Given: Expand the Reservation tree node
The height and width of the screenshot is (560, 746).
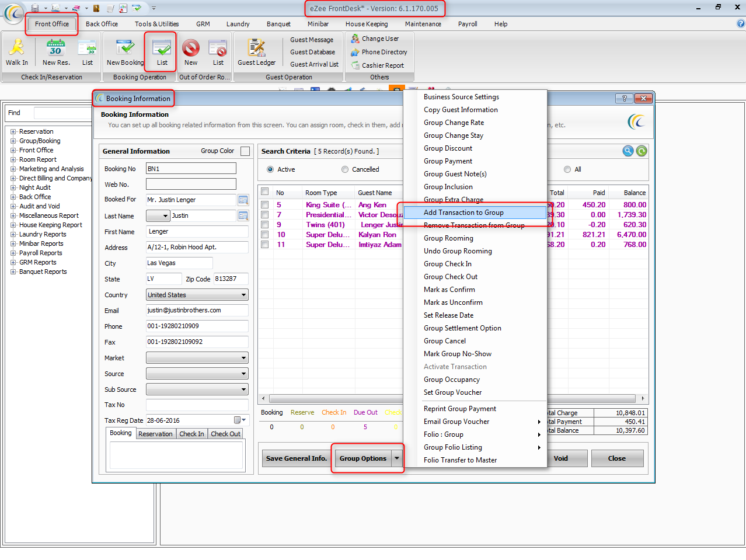Looking at the screenshot, I should (13, 131).
